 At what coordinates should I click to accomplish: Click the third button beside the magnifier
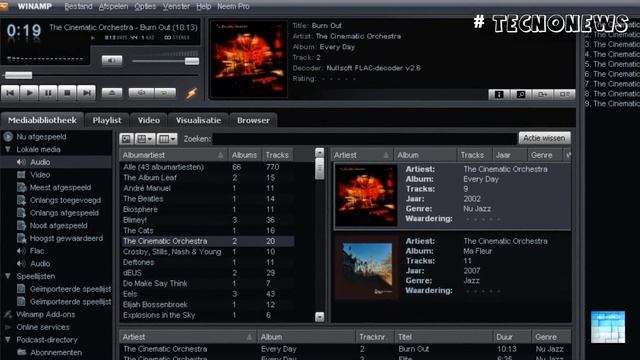542,94
